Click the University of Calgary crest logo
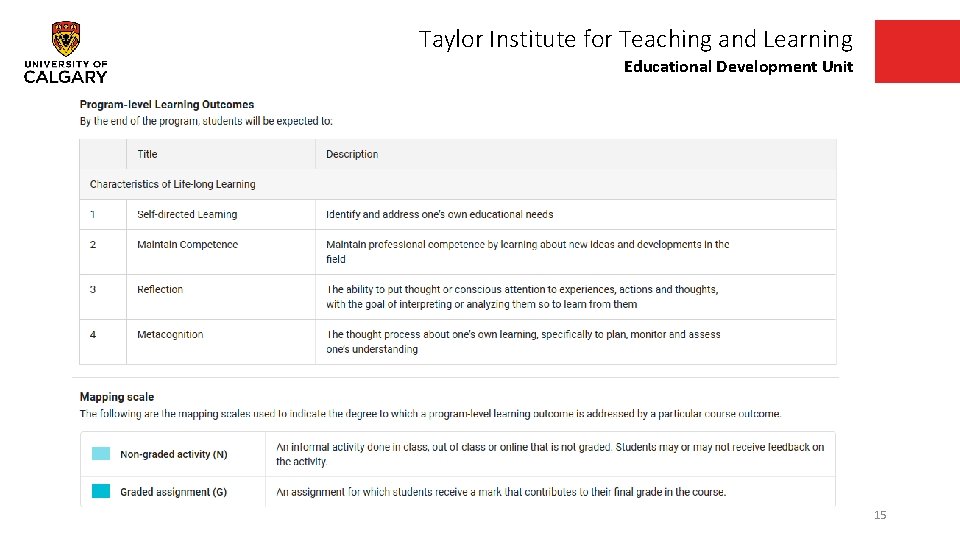Screen dimensions: 960x540 (66, 40)
